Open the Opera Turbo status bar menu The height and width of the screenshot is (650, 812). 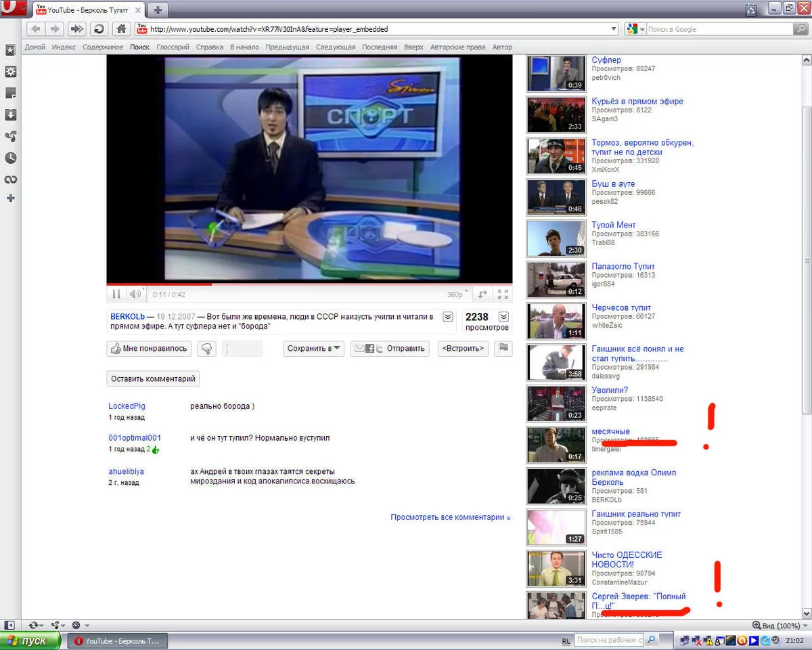click(x=80, y=625)
